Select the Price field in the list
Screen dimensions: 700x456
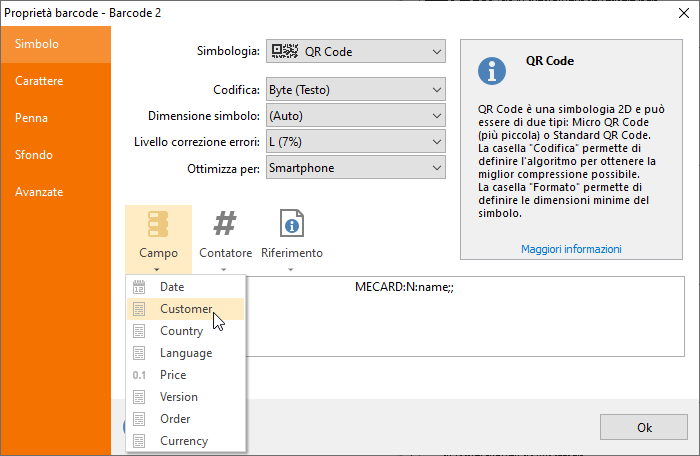[x=172, y=375]
